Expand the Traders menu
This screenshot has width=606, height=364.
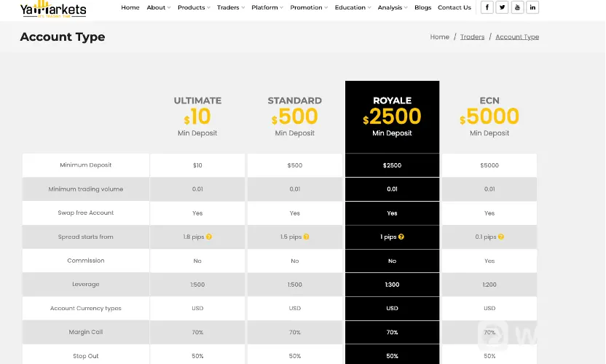pos(231,7)
